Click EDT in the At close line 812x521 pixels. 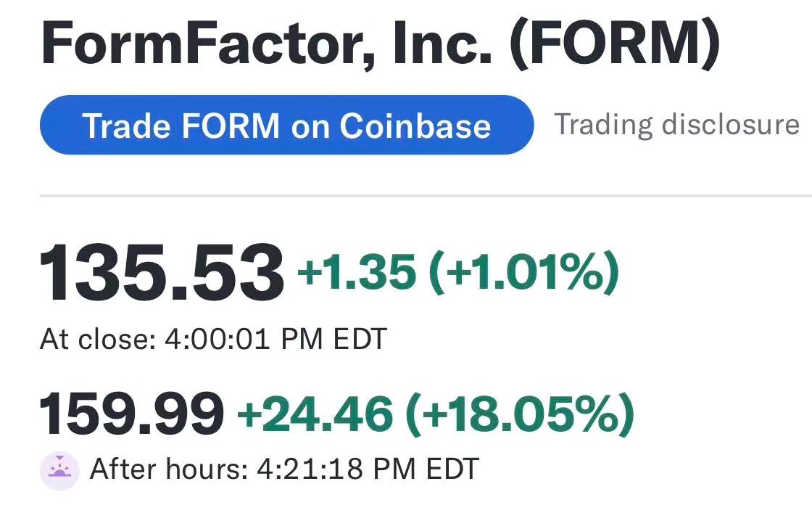pos(360,339)
